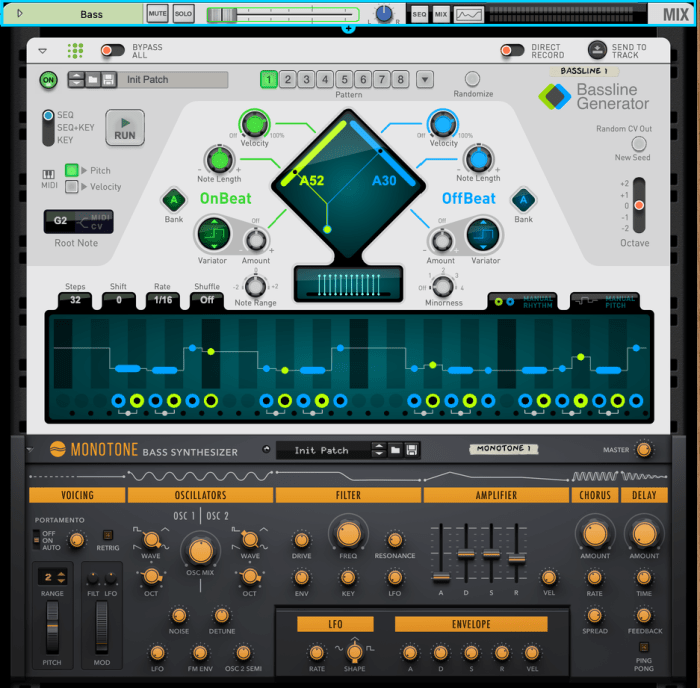Click the OffBeat Variator knob icon
Screen dimensions: 700x688
[485, 235]
